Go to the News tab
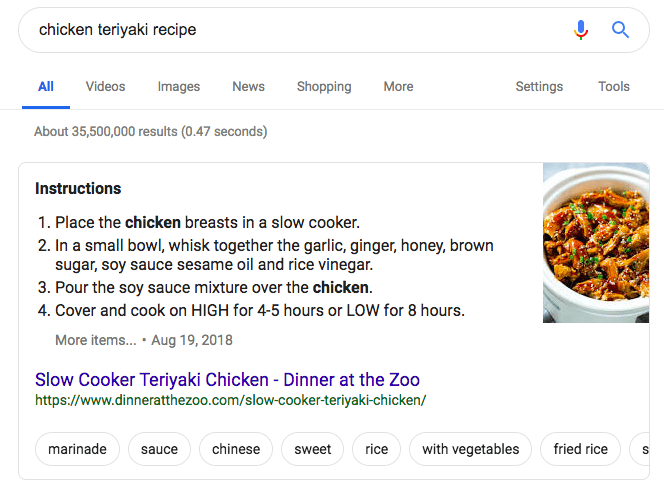The width and height of the screenshot is (664, 483). [248, 87]
